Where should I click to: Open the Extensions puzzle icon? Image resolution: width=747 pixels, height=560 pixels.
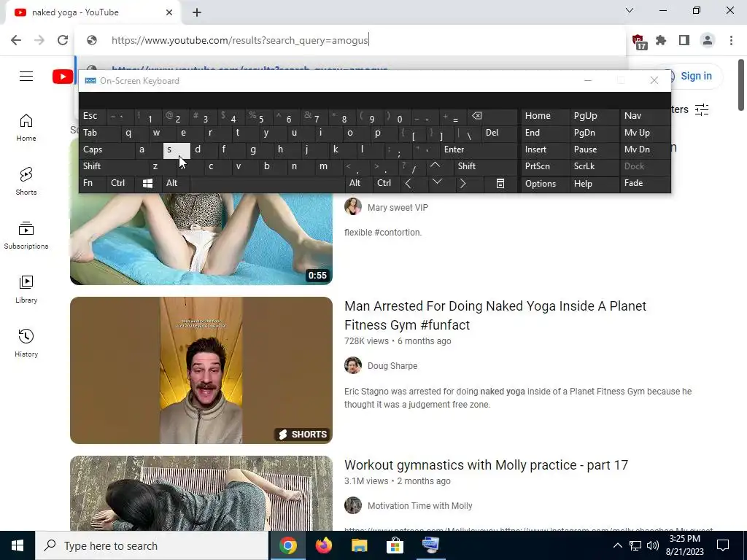(661, 40)
